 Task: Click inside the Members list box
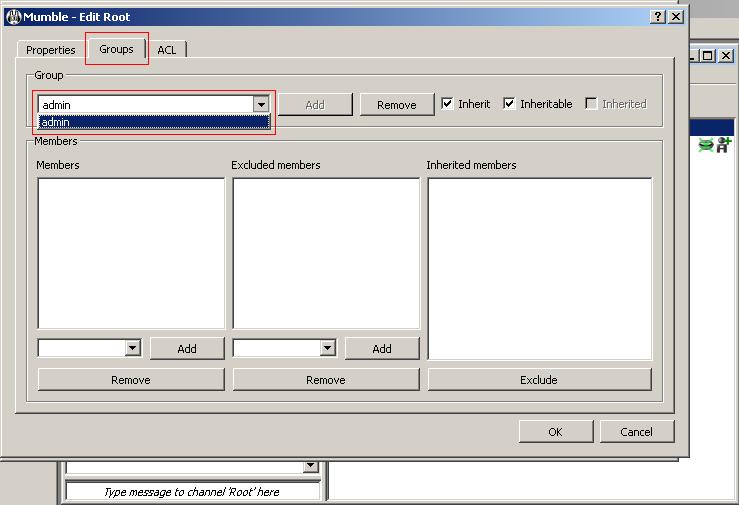coord(131,253)
